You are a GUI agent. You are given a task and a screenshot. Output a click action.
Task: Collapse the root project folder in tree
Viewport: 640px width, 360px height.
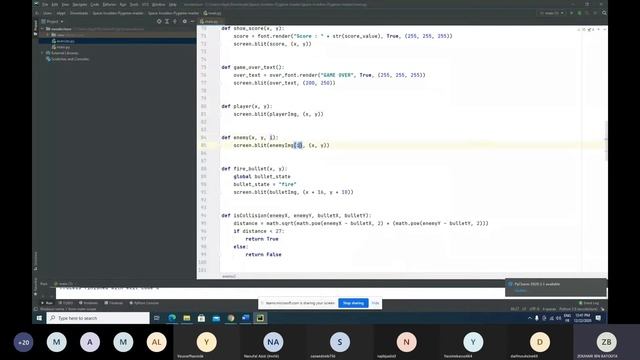[42, 29]
